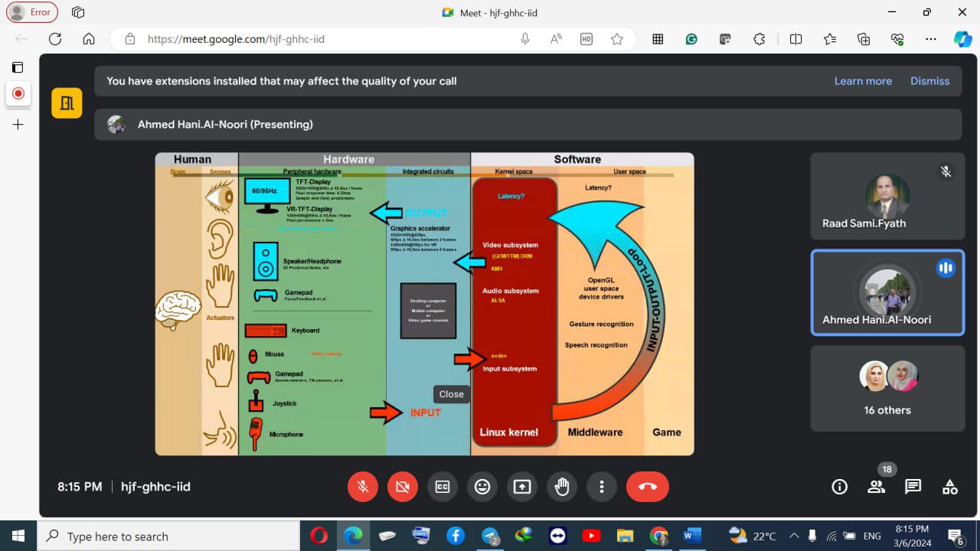Open the Extensions puzzle icon
This screenshot has width=980, height=551.
tap(759, 39)
